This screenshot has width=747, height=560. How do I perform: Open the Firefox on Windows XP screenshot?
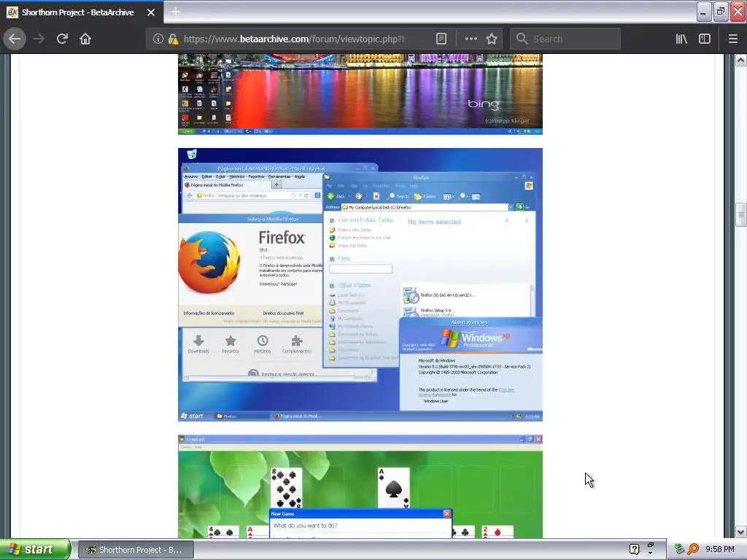(x=360, y=285)
